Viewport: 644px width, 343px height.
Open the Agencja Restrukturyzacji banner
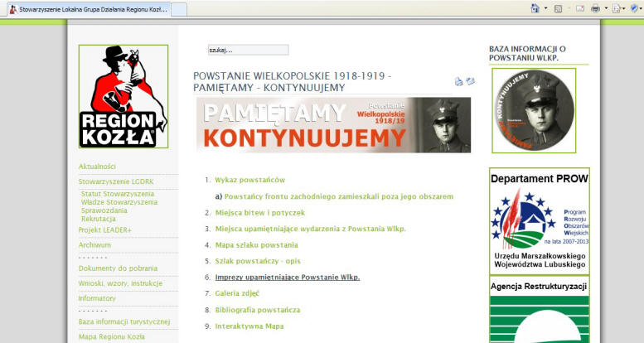tap(540, 310)
